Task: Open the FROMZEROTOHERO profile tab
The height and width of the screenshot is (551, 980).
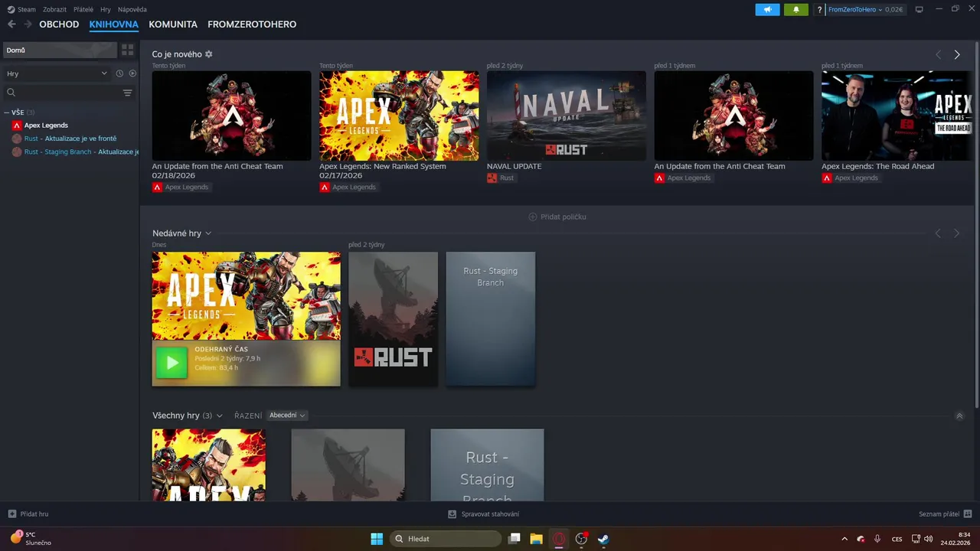Action: [x=252, y=24]
